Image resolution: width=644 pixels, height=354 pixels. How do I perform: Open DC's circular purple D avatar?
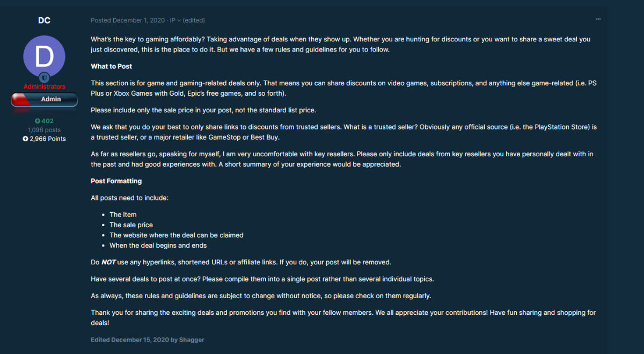pyautogui.click(x=45, y=56)
